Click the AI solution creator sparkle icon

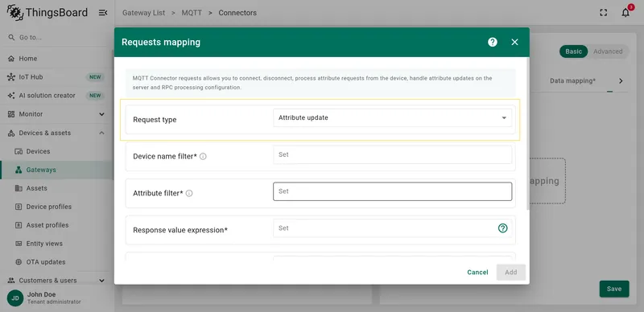[x=11, y=96]
